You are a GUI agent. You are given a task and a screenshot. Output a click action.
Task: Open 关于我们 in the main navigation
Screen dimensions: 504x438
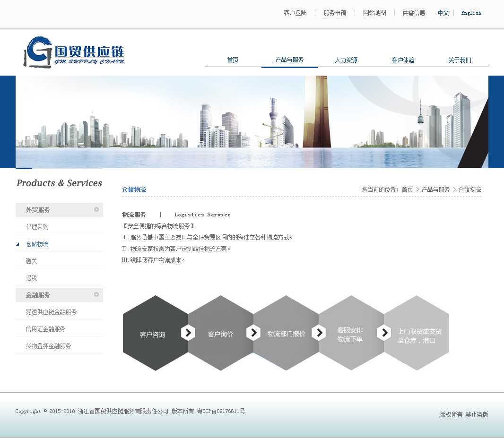click(x=460, y=60)
